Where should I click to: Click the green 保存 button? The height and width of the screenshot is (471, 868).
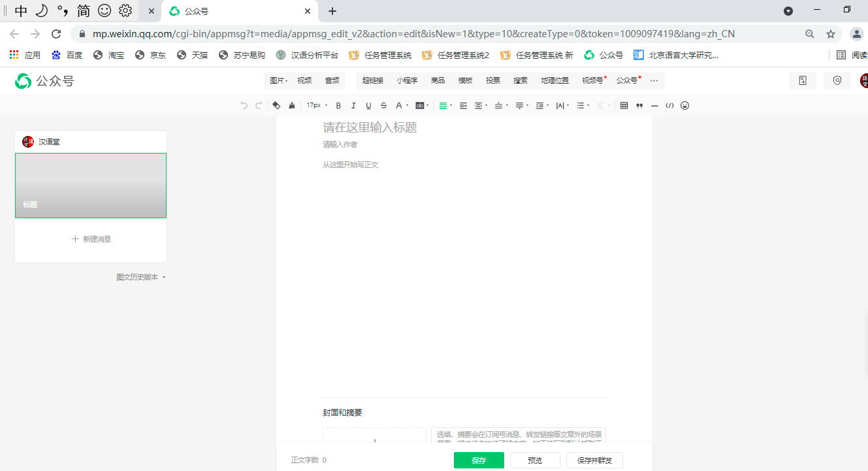[479, 461]
